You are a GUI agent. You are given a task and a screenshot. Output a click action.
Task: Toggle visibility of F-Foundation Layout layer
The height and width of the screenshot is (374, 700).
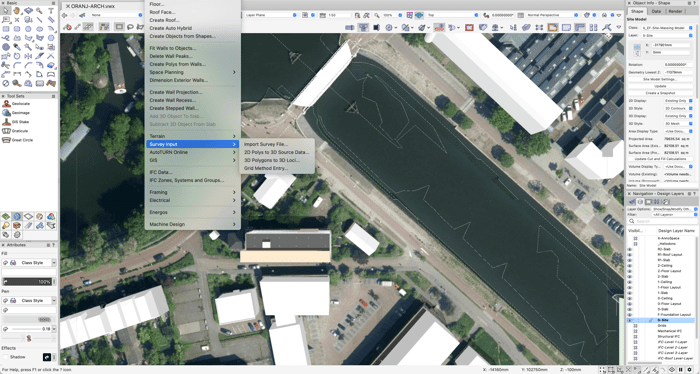pos(630,315)
